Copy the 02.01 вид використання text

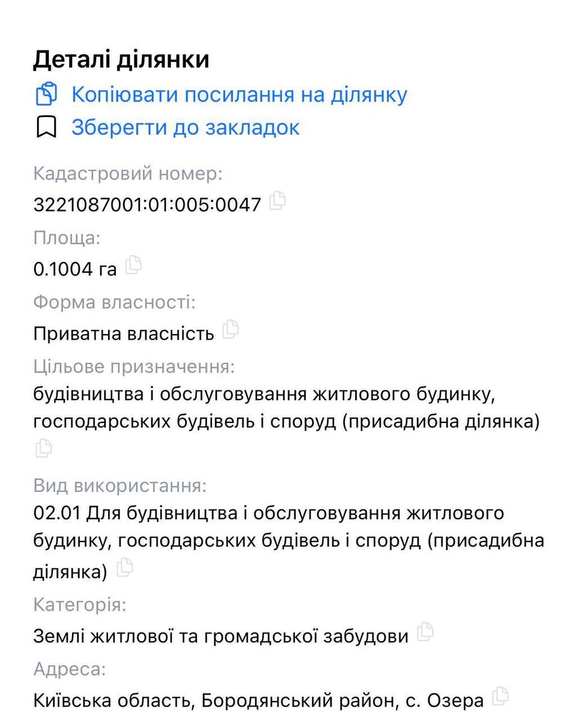125,567
